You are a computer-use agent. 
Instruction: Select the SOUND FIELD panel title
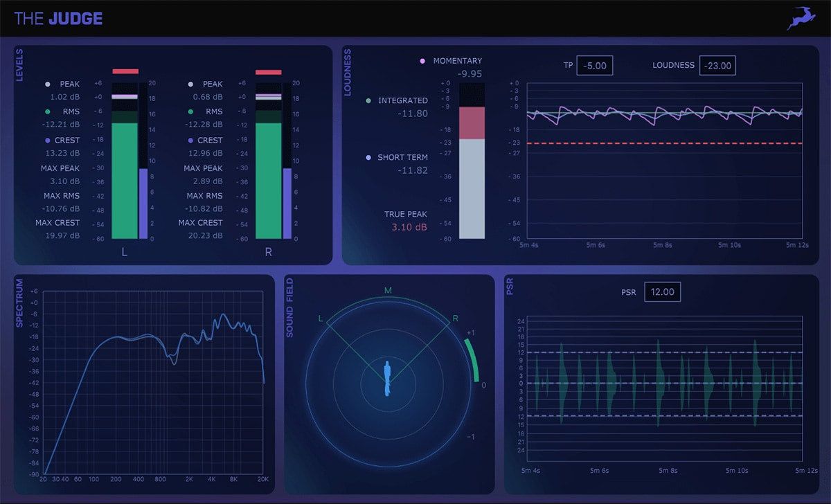pos(289,307)
